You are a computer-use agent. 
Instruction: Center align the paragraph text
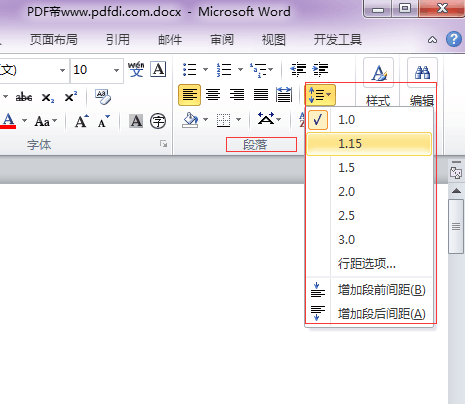click(x=213, y=95)
